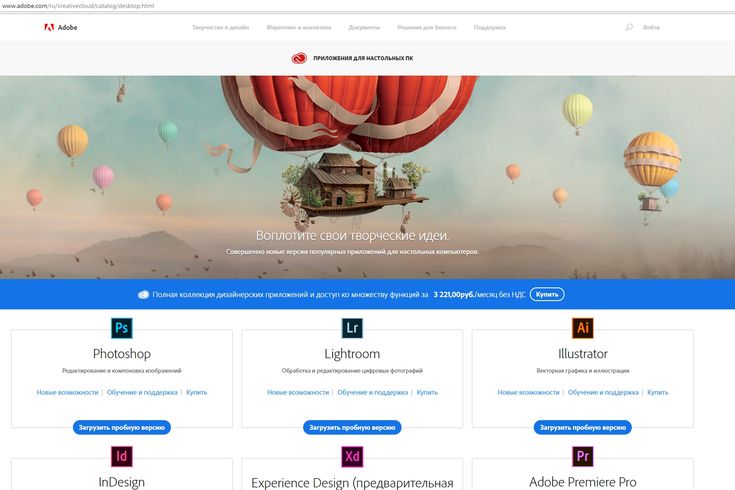Image resolution: width=735 pixels, height=490 pixels.
Task: Click the Воплотите свои творческие идеи headline
Action: click(352, 235)
